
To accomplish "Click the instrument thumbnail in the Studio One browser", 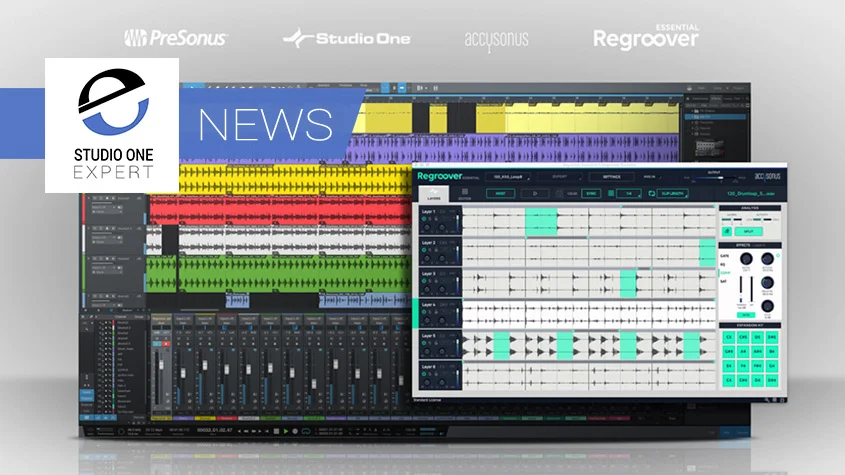I will tap(709, 147).
